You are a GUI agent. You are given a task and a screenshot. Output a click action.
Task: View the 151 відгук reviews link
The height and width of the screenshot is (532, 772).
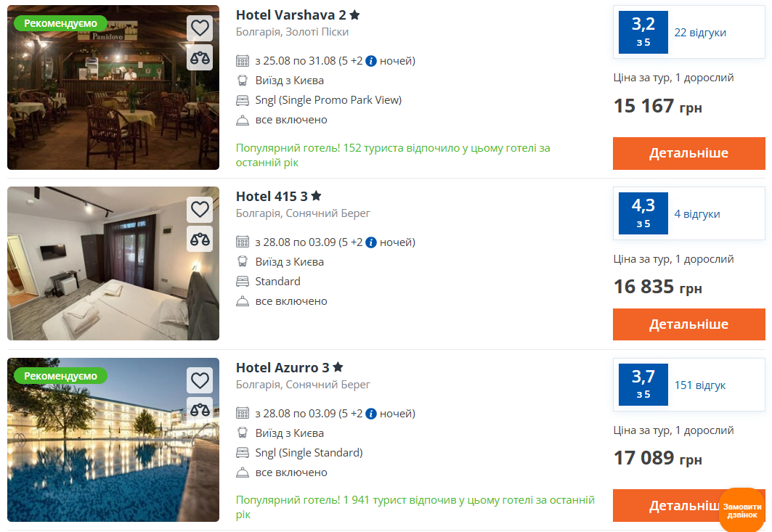(x=700, y=385)
